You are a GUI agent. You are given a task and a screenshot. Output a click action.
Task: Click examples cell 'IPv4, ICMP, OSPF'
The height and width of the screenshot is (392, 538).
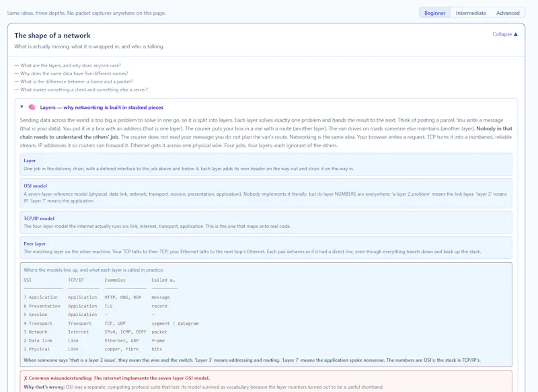(125, 332)
